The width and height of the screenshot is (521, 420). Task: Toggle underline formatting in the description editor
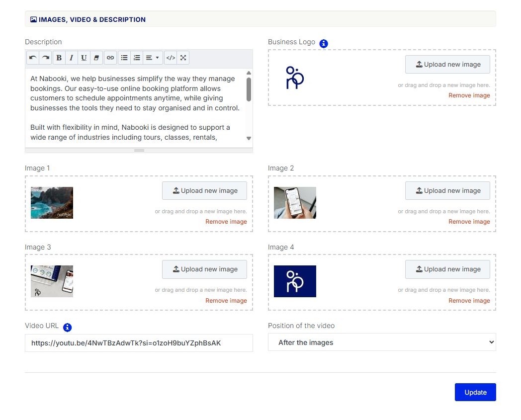click(x=84, y=58)
